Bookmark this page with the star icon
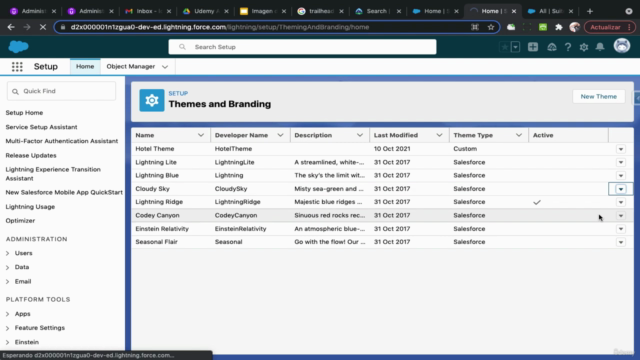Screen dimensions: 640x360 (x=491, y=27)
